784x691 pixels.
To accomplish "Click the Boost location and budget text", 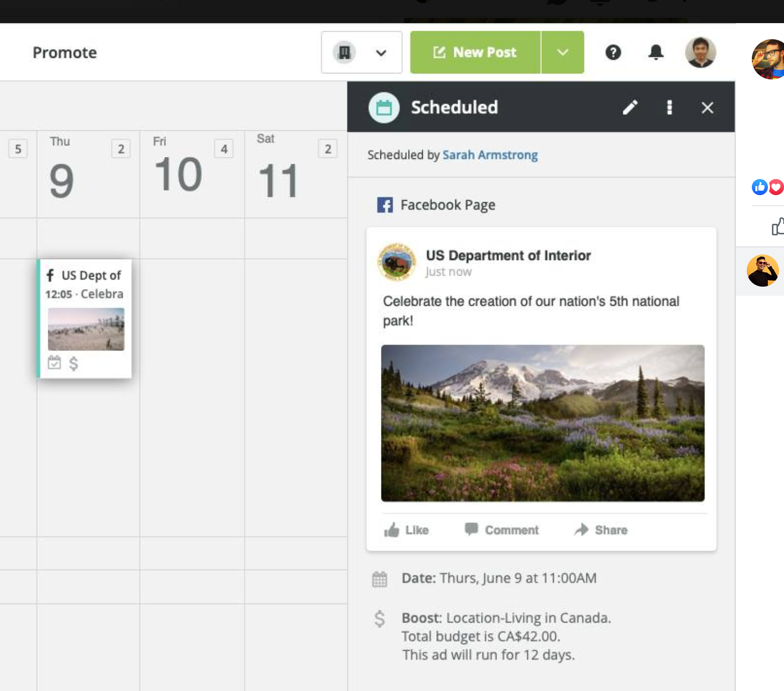I will [506, 636].
